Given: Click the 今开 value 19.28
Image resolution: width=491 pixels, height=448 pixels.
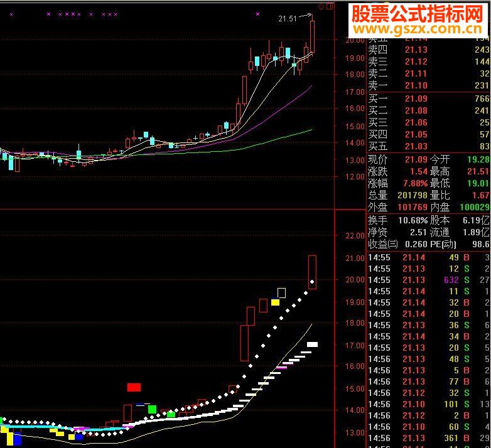Looking at the screenshot, I should [x=478, y=159].
